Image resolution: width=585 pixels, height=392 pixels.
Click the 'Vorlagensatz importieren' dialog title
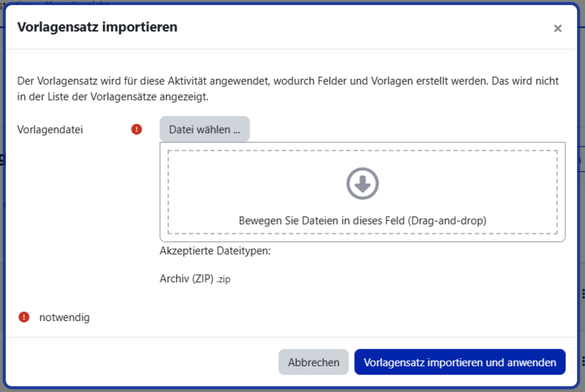[97, 28]
